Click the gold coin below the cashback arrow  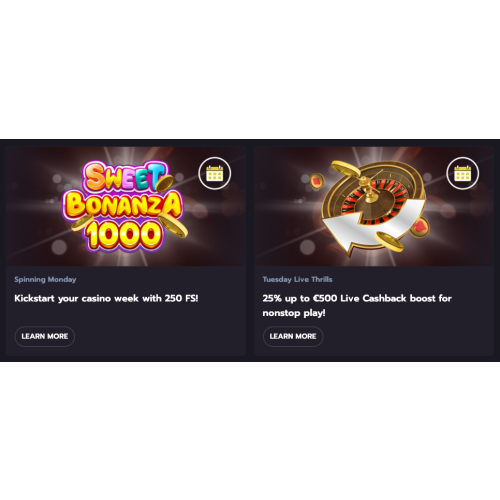[x=389, y=241]
